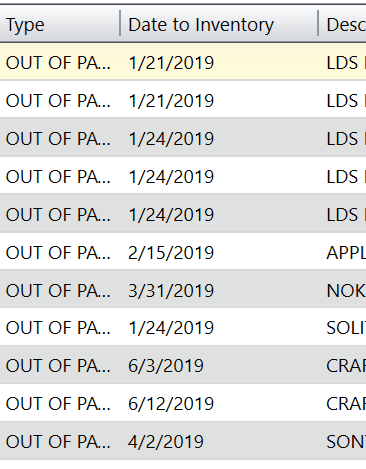Select the row dated 4/2/2019

(x=183, y=441)
